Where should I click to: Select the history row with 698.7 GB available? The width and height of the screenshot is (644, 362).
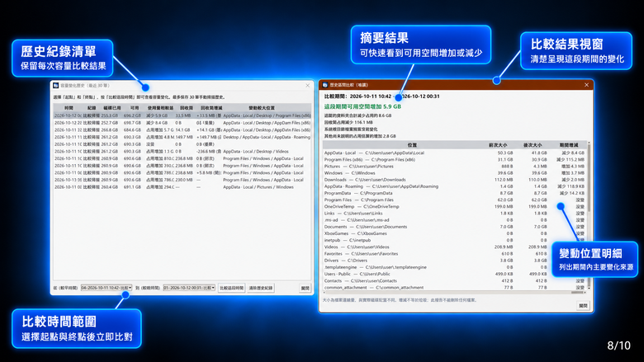pos(182,123)
